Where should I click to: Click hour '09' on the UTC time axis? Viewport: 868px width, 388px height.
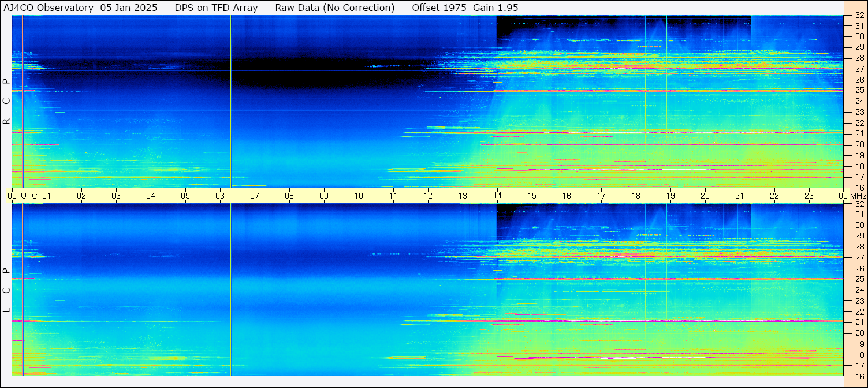[x=324, y=196]
